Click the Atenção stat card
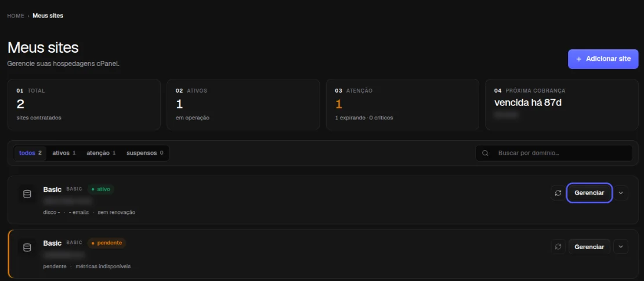 click(x=403, y=105)
